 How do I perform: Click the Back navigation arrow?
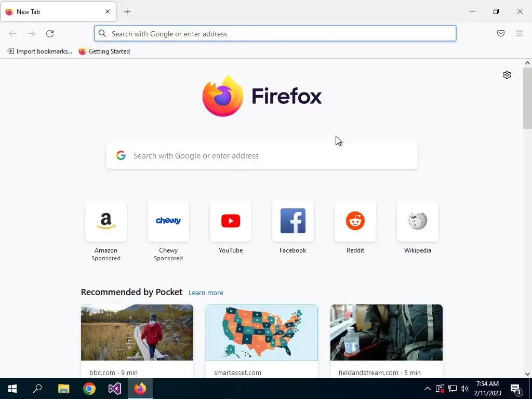click(x=12, y=34)
